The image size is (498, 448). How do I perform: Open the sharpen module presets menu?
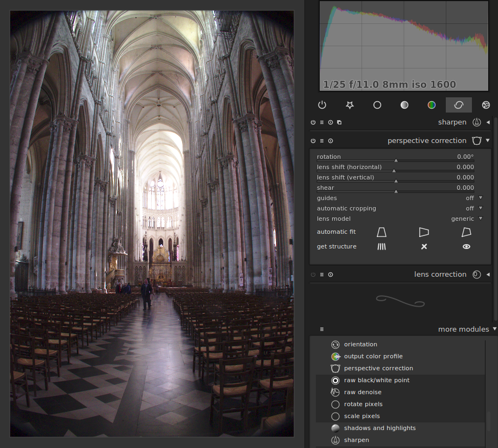point(322,122)
